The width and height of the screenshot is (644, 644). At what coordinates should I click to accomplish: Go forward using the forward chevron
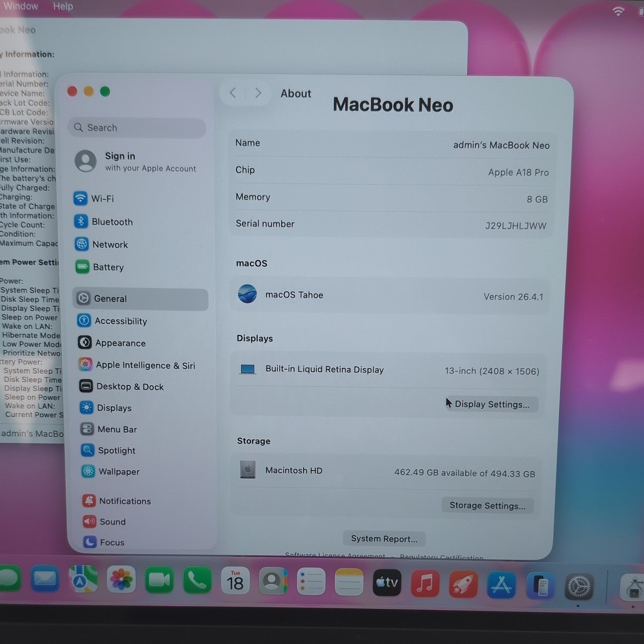click(258, 93)
